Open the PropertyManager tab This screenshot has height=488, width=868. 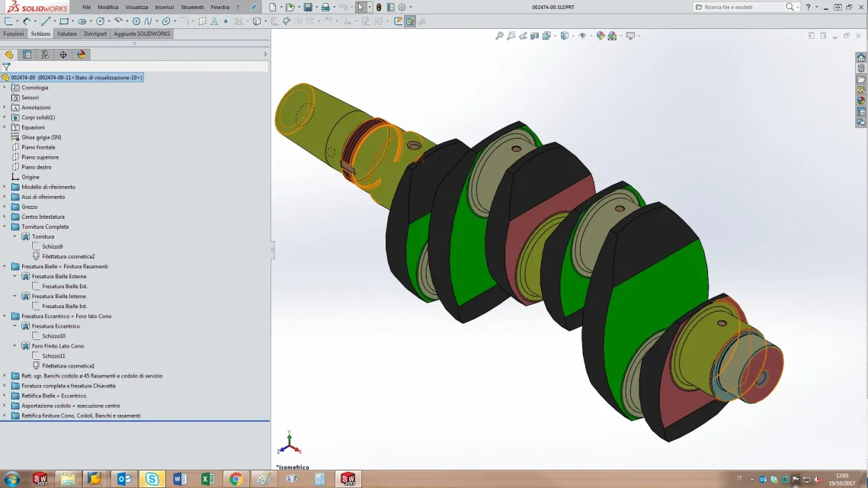click(x=27, y=54)
